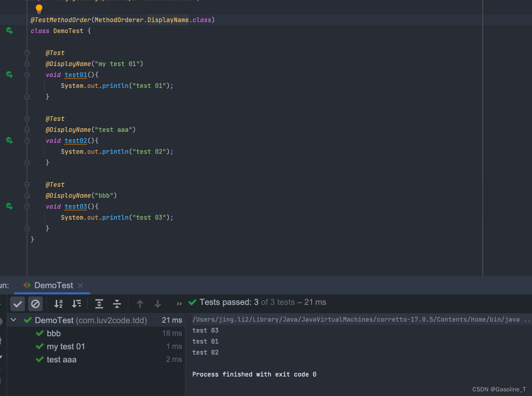
Task: Jump to next failed test with down arrow
Action: point(158,304)
